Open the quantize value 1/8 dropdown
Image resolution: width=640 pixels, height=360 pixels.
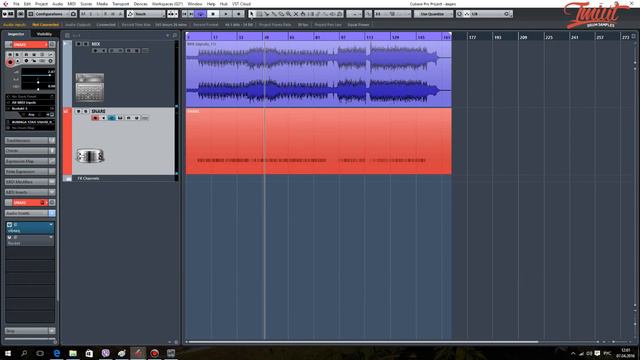click(489, 14)
